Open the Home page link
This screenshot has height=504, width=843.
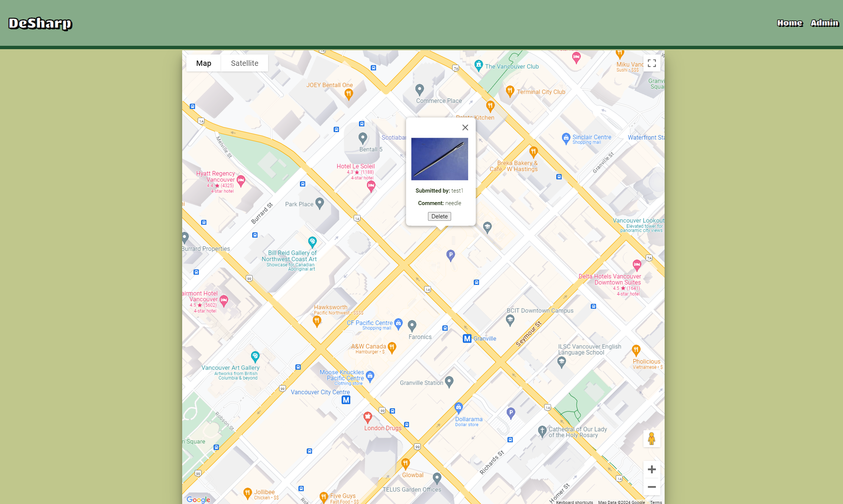(x=790, y=23)
